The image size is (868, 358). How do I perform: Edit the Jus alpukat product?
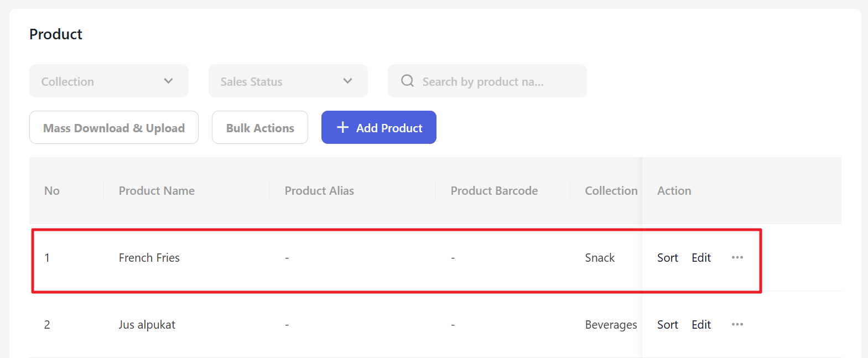click(701, 325)
